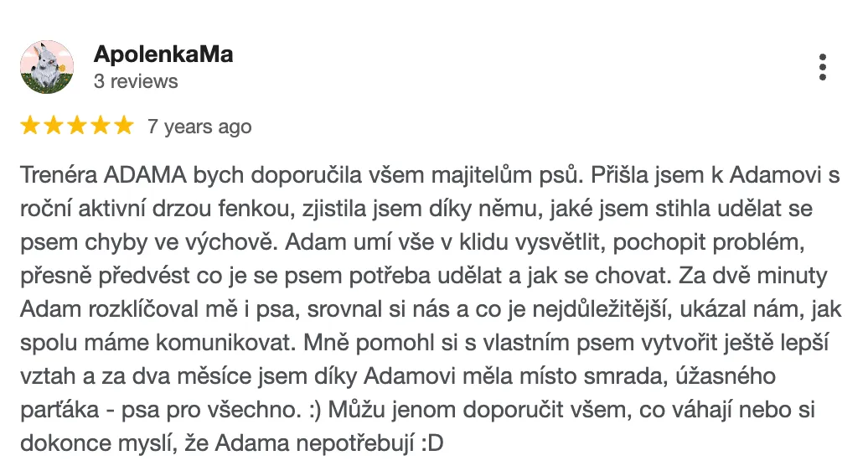The height and width of the screenshot is (471, 868).
Task: Select the fifth yellow rating star
Action: tap(123, 126)
